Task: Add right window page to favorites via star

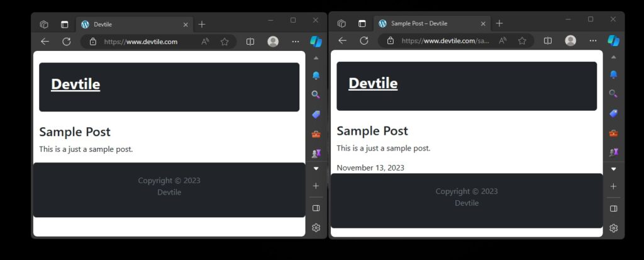Action: click(522, 41)
